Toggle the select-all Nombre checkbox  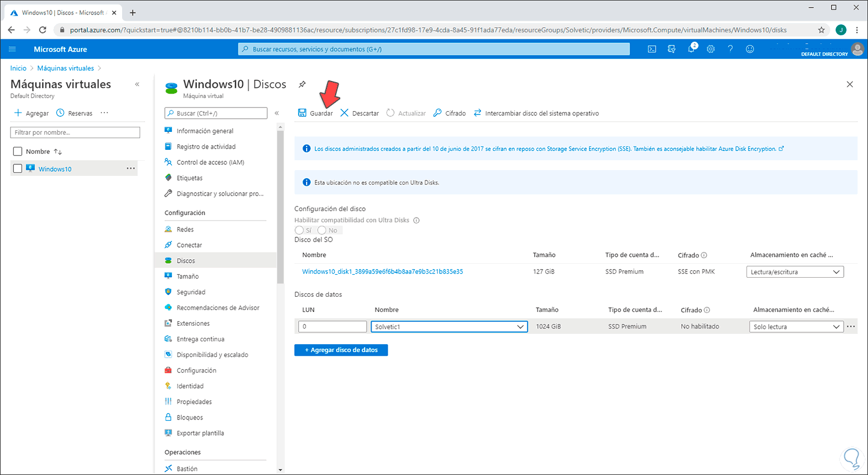coord(17,152)
